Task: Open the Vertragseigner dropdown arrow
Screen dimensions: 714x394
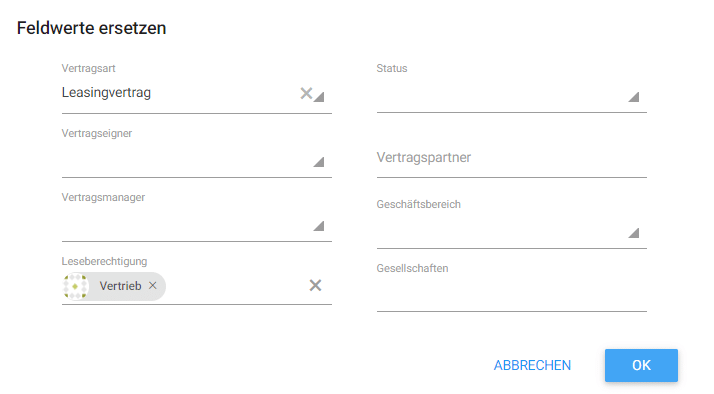Action: click(x=319, y=162)
